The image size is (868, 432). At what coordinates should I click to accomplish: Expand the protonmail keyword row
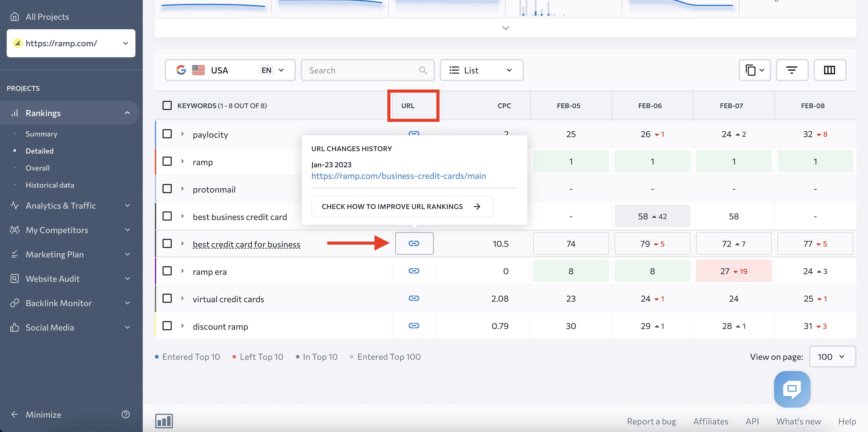click(x=182, y=189)
